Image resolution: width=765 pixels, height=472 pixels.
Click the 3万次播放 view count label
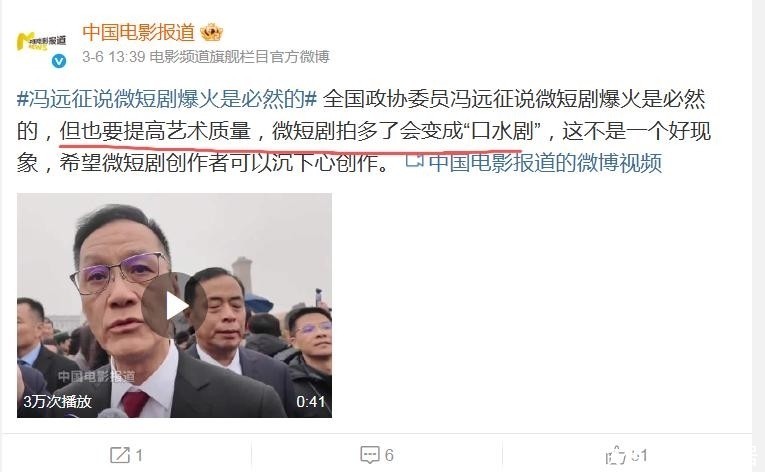tap(58, 401)
